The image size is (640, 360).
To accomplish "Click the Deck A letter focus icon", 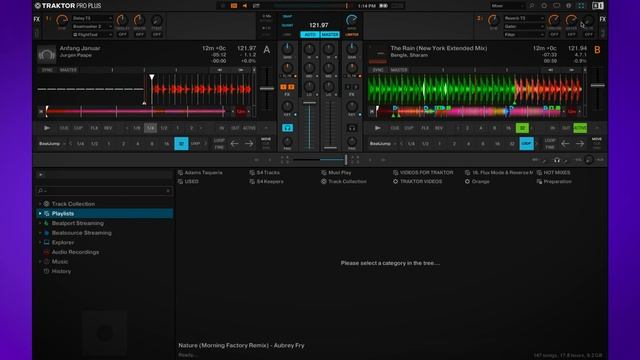I will tap(267, 50).
